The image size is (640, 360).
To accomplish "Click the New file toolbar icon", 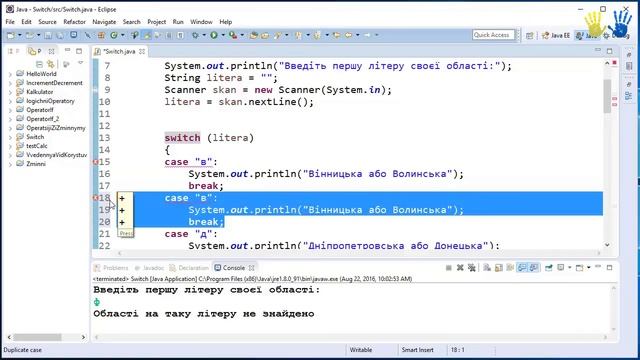I will pos(11,36).
